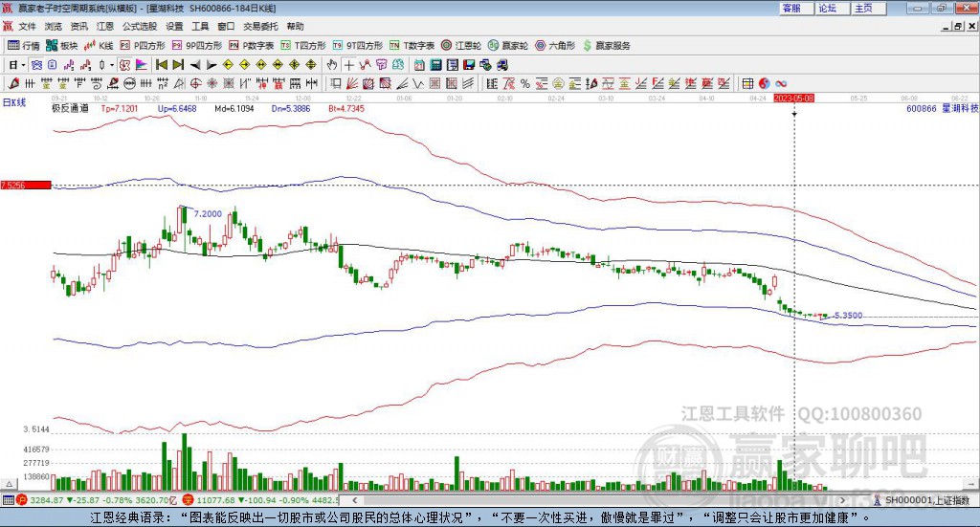Screen dimensions: 980x527
Task: Click the 客服 button in title bar
Action: click(x=795, y=8)
